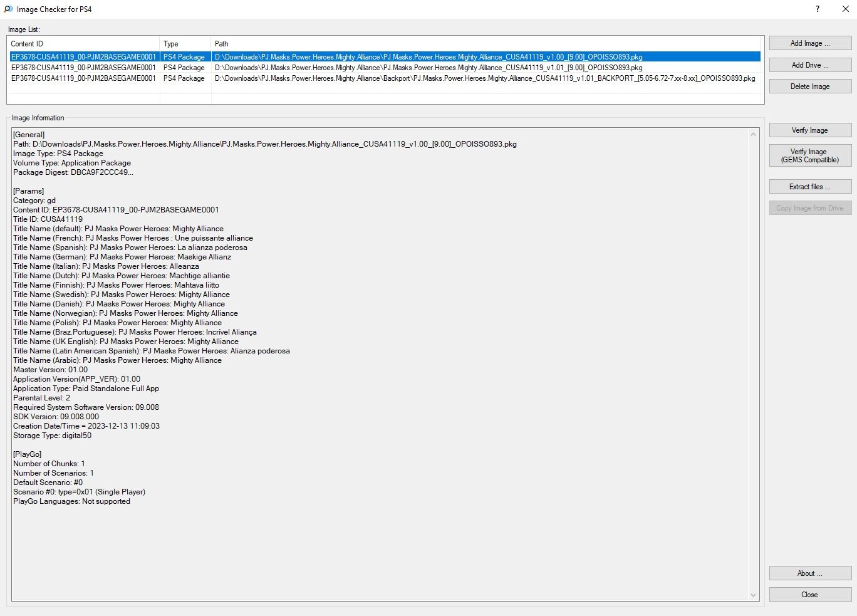
Task: Click the Image Checker app icon in title bar
Action: coord(9,9)
